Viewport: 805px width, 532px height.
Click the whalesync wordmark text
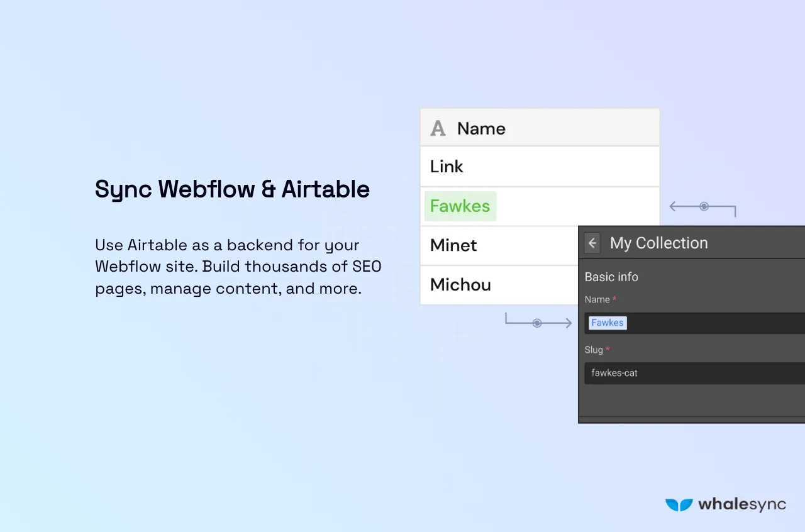coord(742,504)
